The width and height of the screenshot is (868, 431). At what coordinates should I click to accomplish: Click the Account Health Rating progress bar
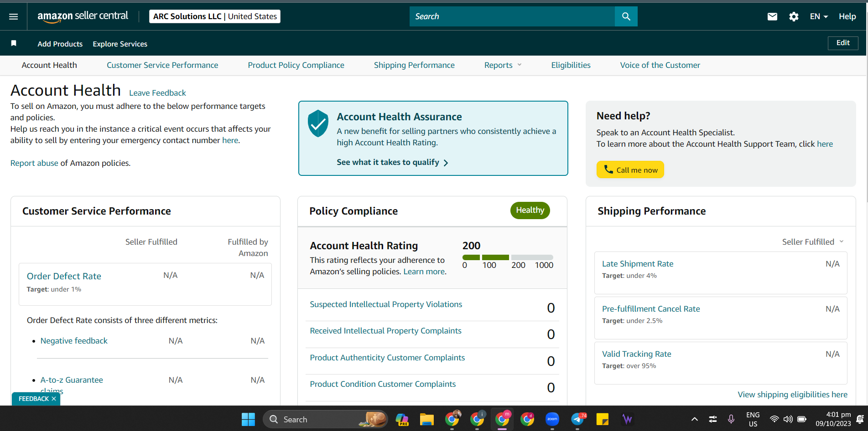coord(508,257)
